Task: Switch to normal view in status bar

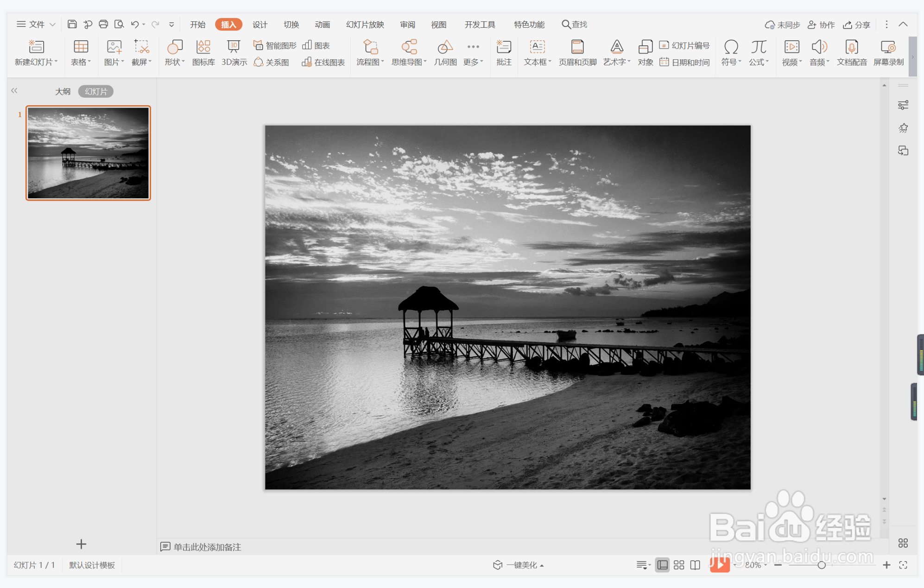Action: click(x=663, y=565)
